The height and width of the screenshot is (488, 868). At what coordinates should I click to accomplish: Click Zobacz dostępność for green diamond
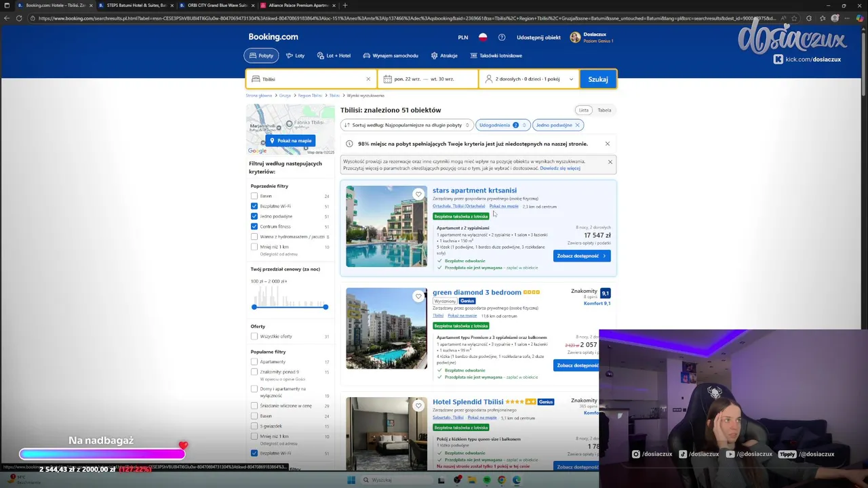coord(577,365)
